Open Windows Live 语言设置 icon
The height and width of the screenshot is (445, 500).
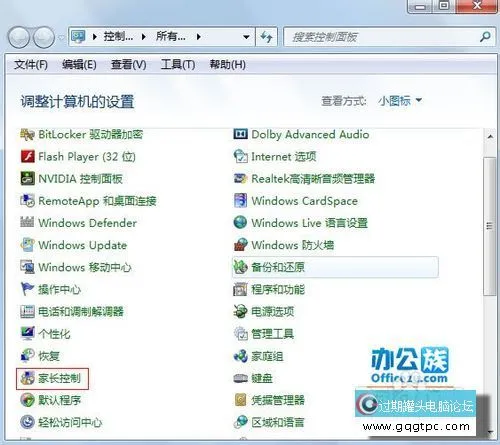(240, 223)
